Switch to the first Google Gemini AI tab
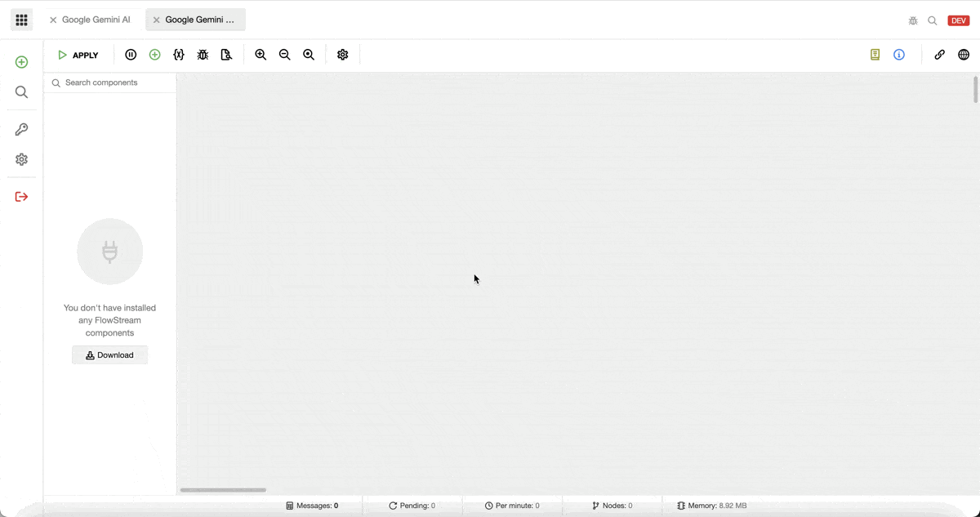The height and width of the screenshot is (517, 980). coord(96,20)
